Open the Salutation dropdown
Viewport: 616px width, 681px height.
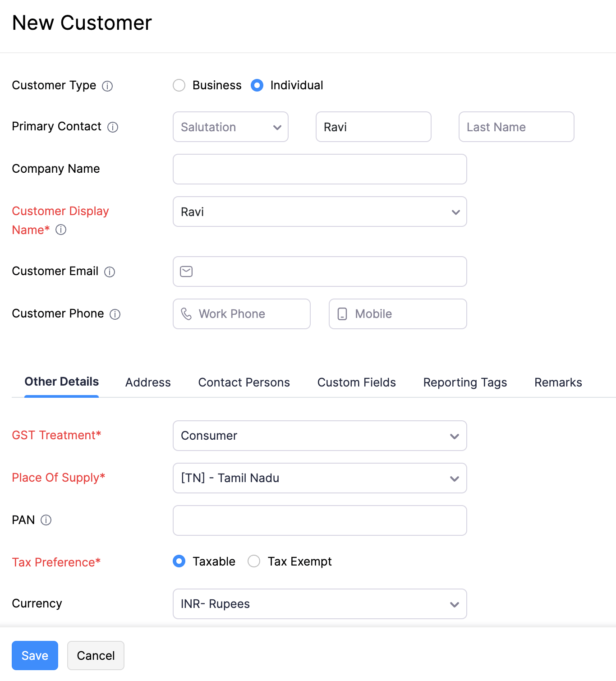(x=230, y=127)
